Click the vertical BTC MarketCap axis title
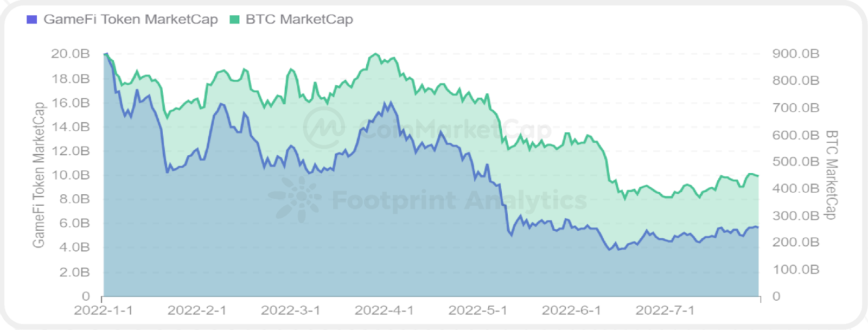This screenshot has height=330, width=868. (x=831, y=175)
